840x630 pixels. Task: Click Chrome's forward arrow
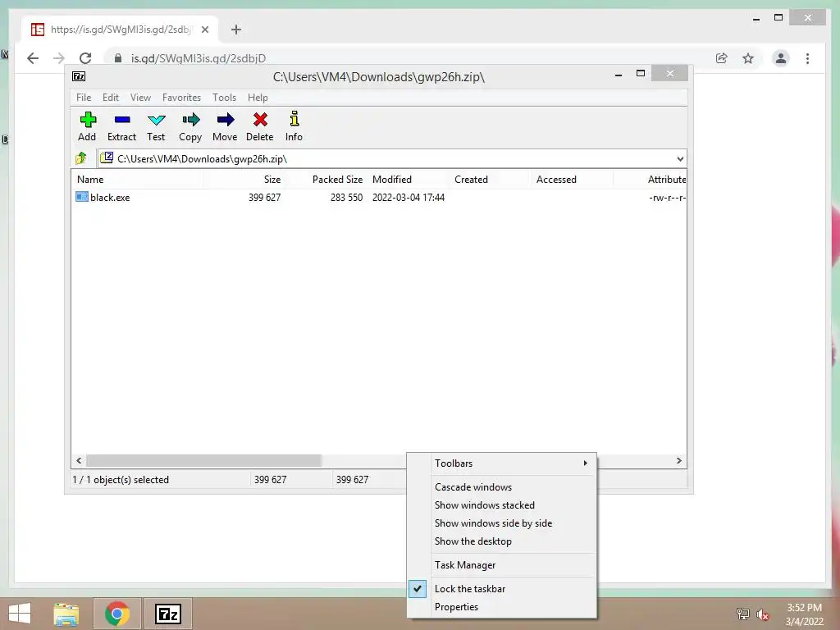[x=59, y=58]
